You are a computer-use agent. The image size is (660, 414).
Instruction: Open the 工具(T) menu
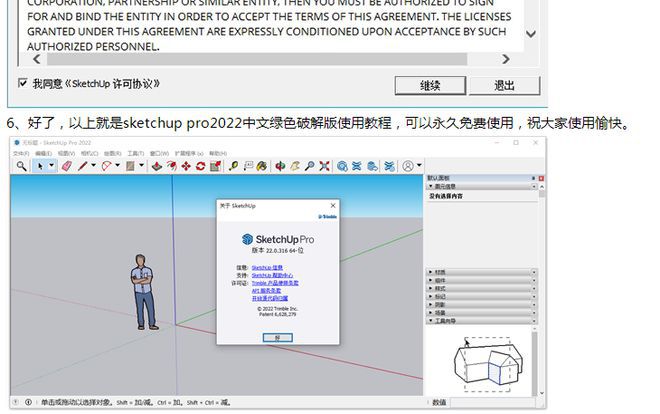point(136,154)
